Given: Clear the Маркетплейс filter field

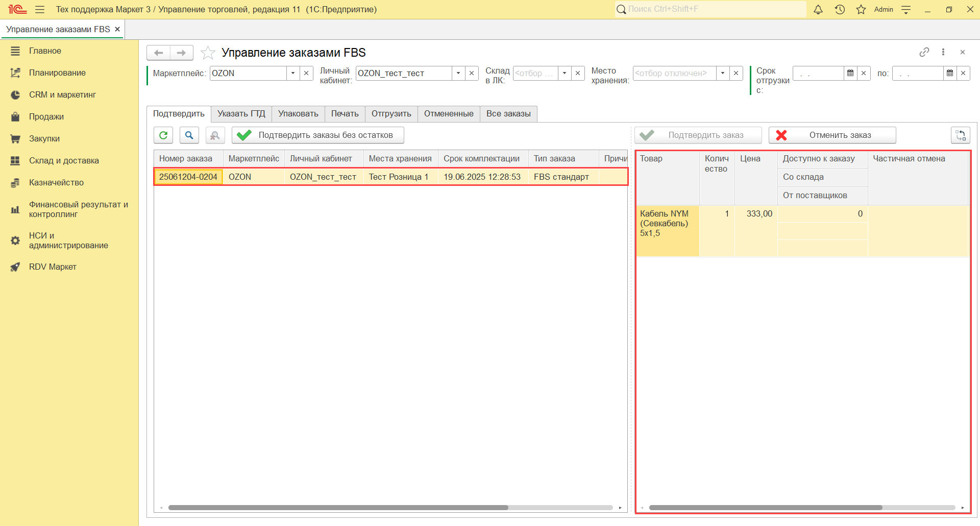Looking at the screenshot, I should coord(306,73).
